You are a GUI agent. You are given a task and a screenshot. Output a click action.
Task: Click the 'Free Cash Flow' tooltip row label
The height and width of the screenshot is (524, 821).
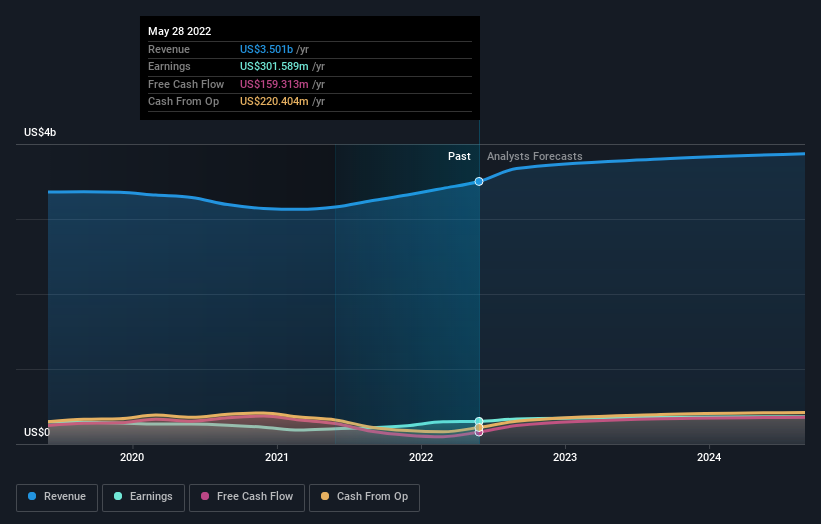(x=186, y=84)
